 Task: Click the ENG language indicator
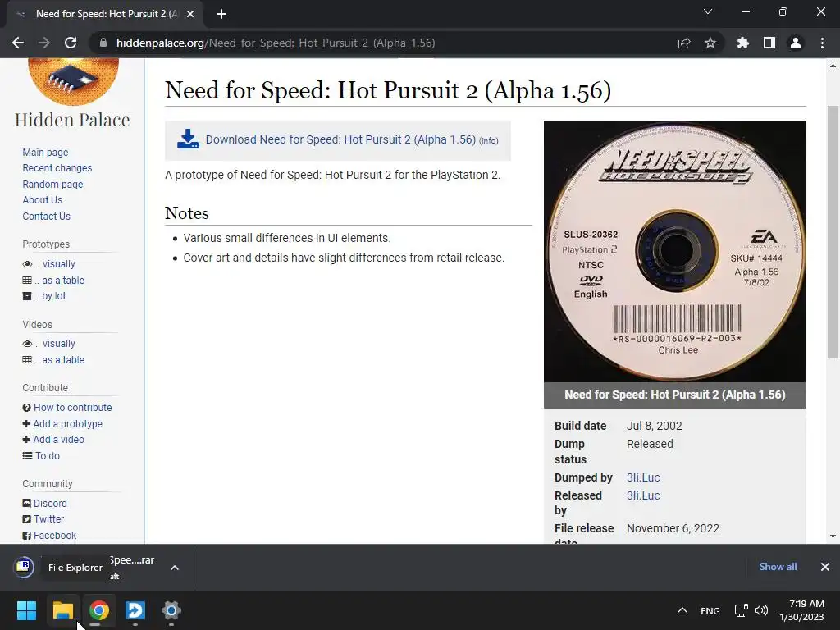[710, 610]
